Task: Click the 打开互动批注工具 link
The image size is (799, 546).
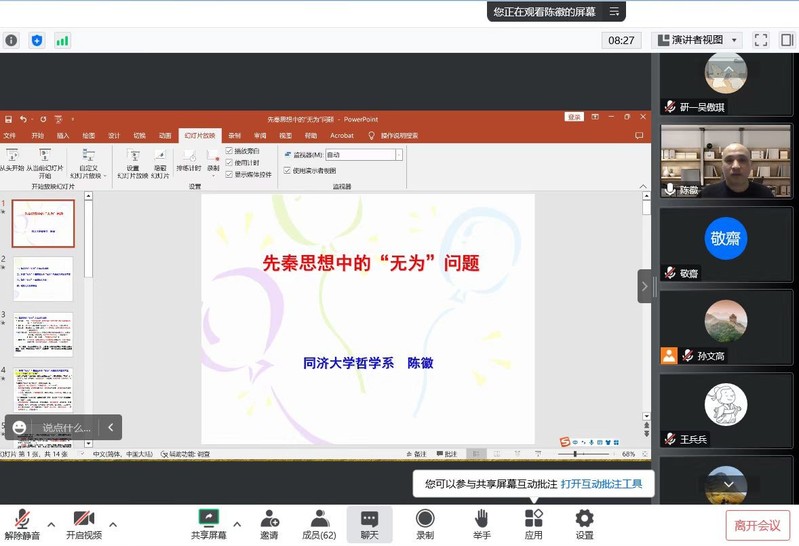Action: coord(601,484)
